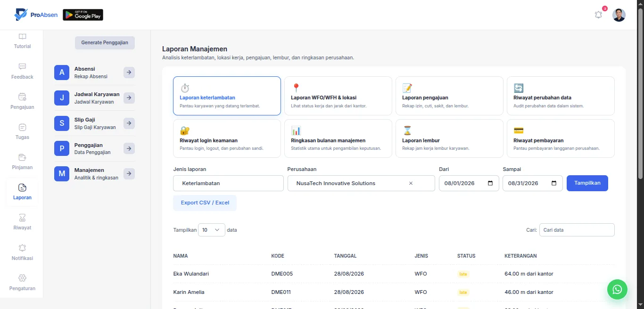Open the Dari date picker calendar

click(490, 183)
